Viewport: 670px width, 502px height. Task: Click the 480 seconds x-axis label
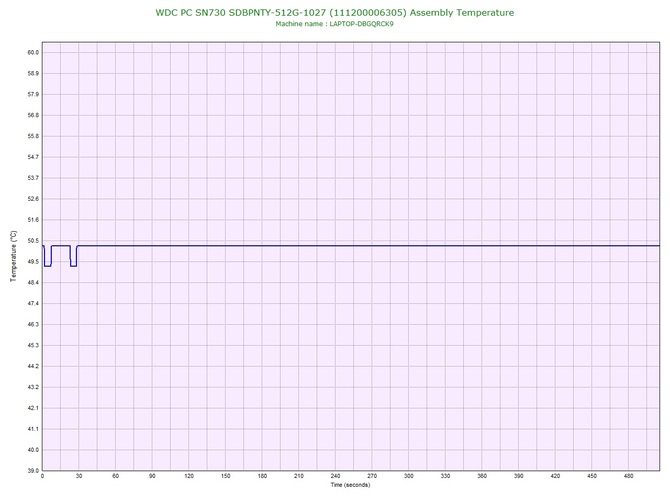[629, 476]
